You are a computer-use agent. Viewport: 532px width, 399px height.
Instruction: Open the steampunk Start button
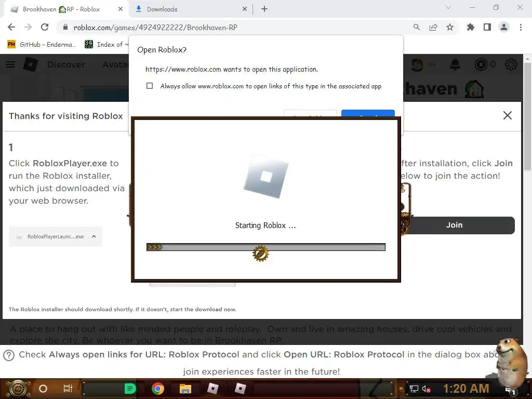tap(18, 389)
